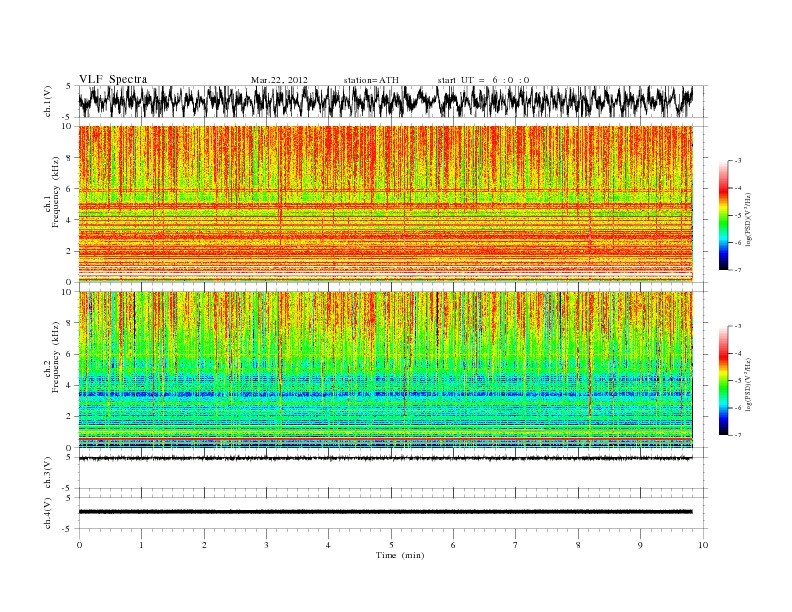Click the "ch.1 Frequency (kHz)" axis label

click(x=53, y=205)
